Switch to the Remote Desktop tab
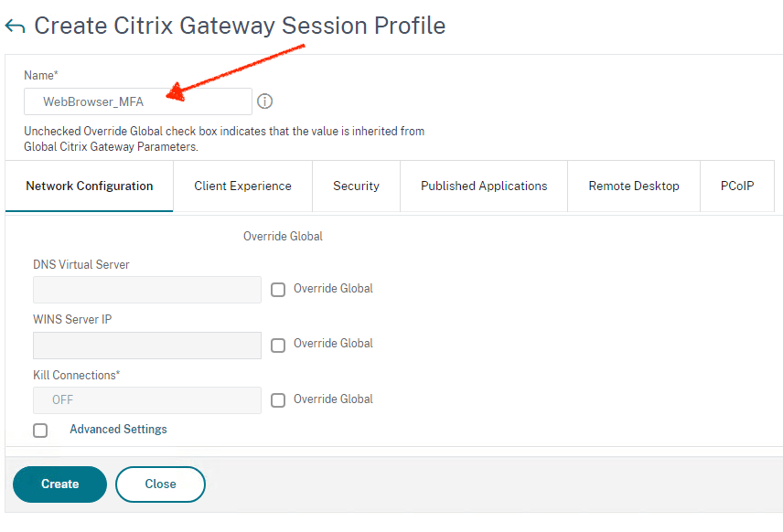Viewport: 783px width, 532px height. [633, 186]
